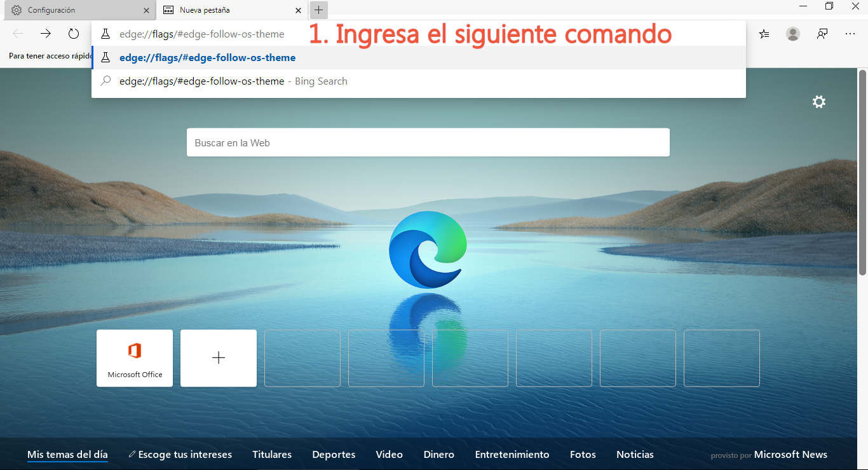Click the Microsoft News provider link
This screenshot has height=470, width=868.
[790, 455]
